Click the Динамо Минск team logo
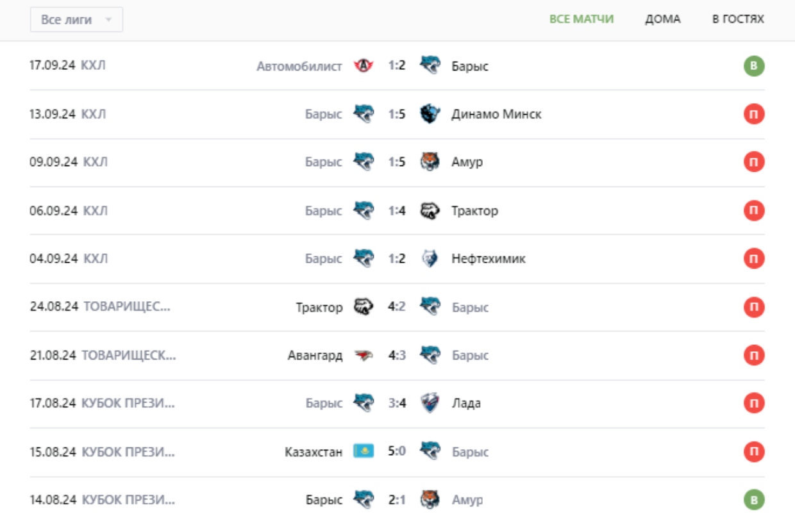The width and height of the screenshot is (795, 532). pyautogui.click(x=430, y=114)
